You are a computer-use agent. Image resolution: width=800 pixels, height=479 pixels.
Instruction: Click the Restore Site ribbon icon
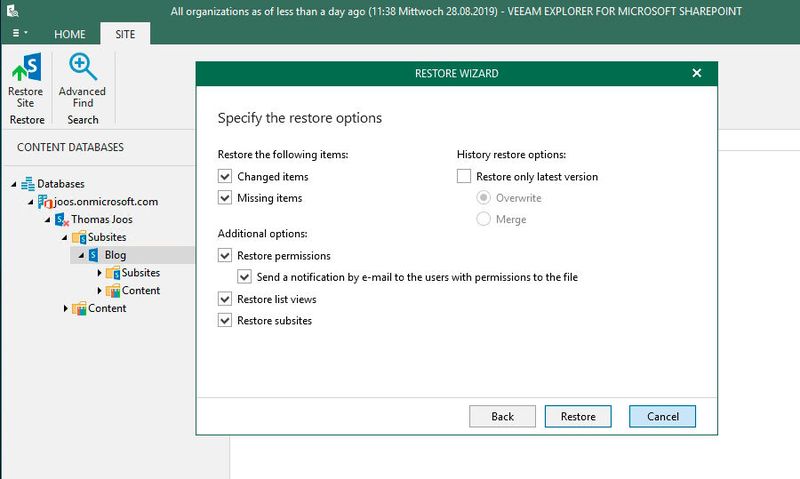(x=26, y=67)
